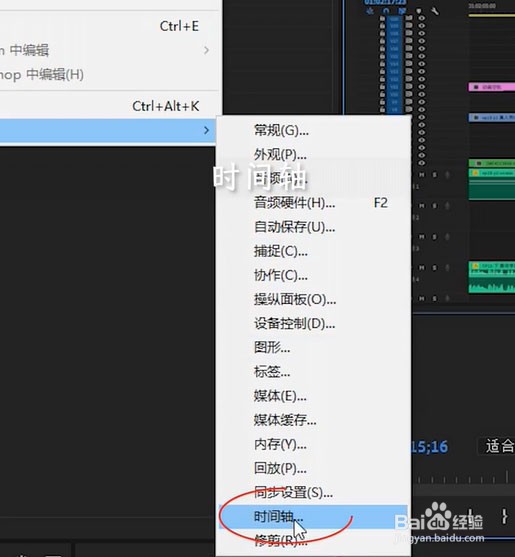Open the 适合 zoom level dropdown

coord(497,446)
